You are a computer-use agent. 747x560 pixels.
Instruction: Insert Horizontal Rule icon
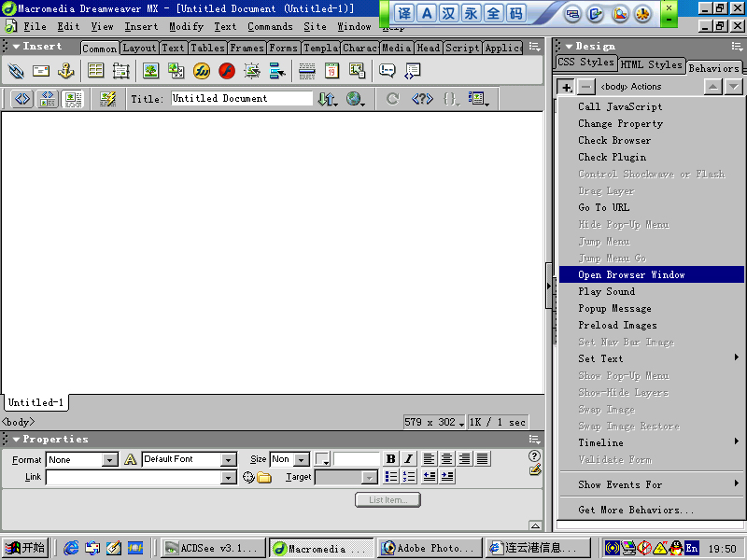tap(307, 71)
